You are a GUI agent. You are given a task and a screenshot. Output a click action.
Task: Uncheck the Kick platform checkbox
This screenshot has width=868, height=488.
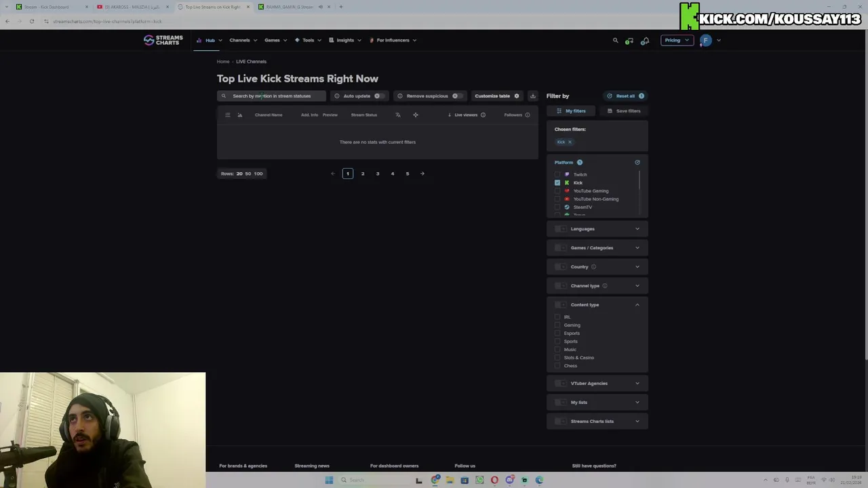click(x=557, y=182)
